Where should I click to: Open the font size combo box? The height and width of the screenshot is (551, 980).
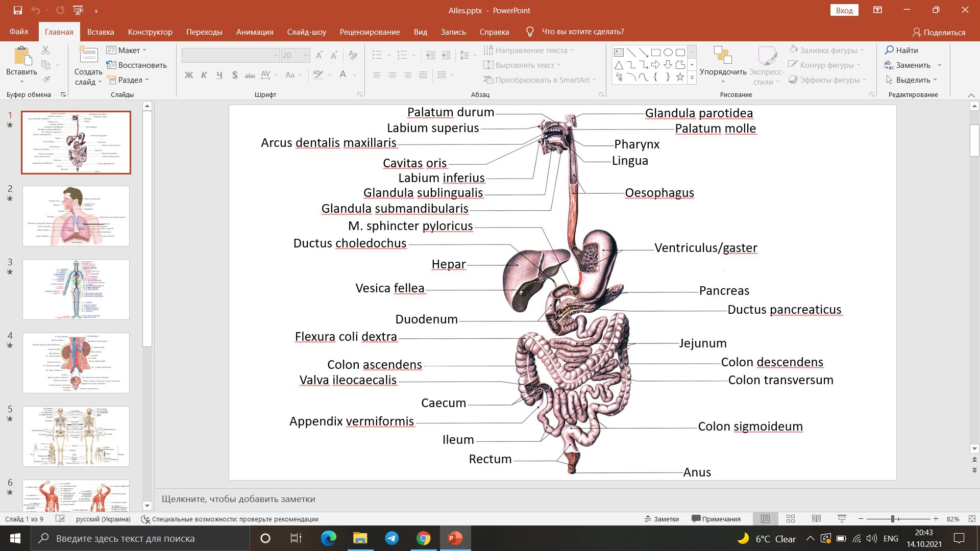[296, 55]
